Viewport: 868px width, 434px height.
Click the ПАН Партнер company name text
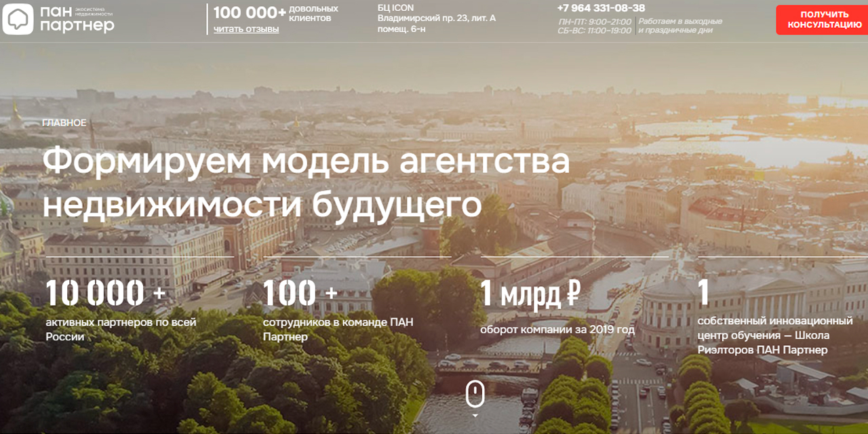[x=77, y=19]
